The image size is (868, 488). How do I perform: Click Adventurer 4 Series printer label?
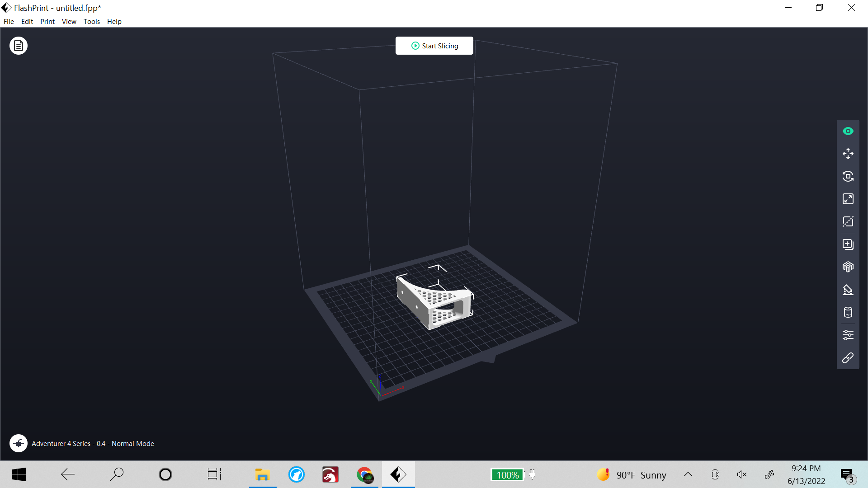[x=93, y=444]
